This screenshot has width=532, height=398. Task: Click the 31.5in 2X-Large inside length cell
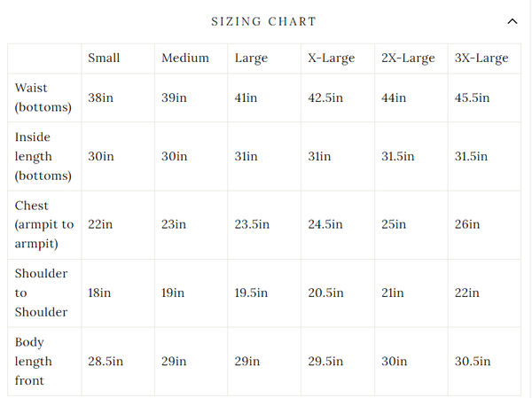tap(398, 156)
